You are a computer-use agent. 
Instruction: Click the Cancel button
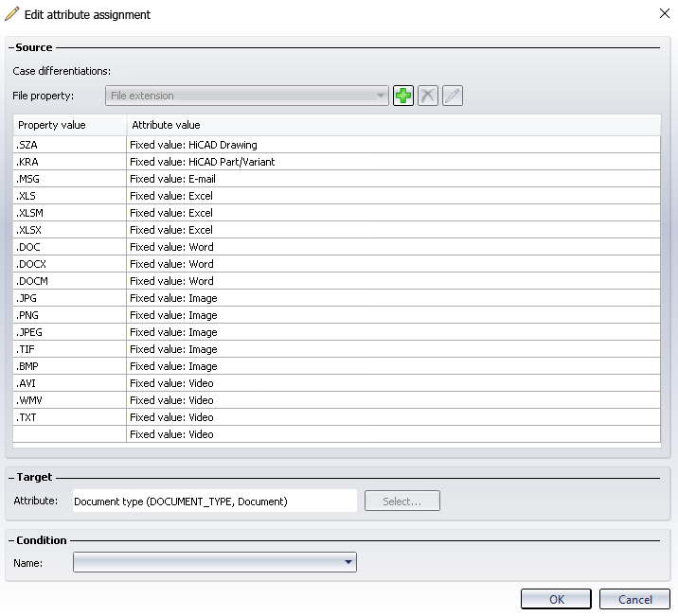pos(634,599)
